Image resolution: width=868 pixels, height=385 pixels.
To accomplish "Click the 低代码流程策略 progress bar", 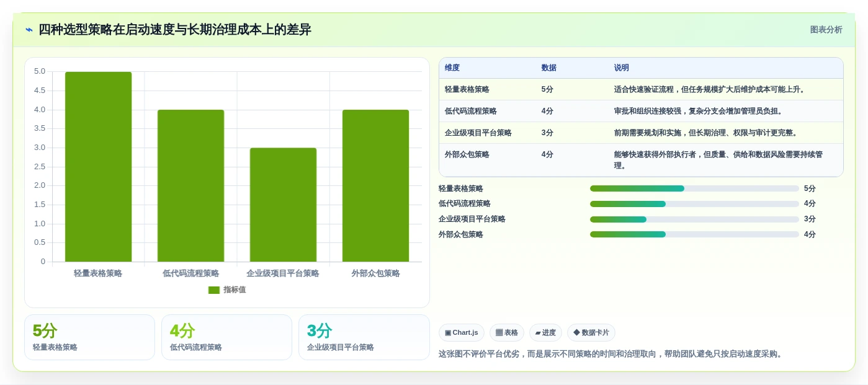I will coord(694,204).
